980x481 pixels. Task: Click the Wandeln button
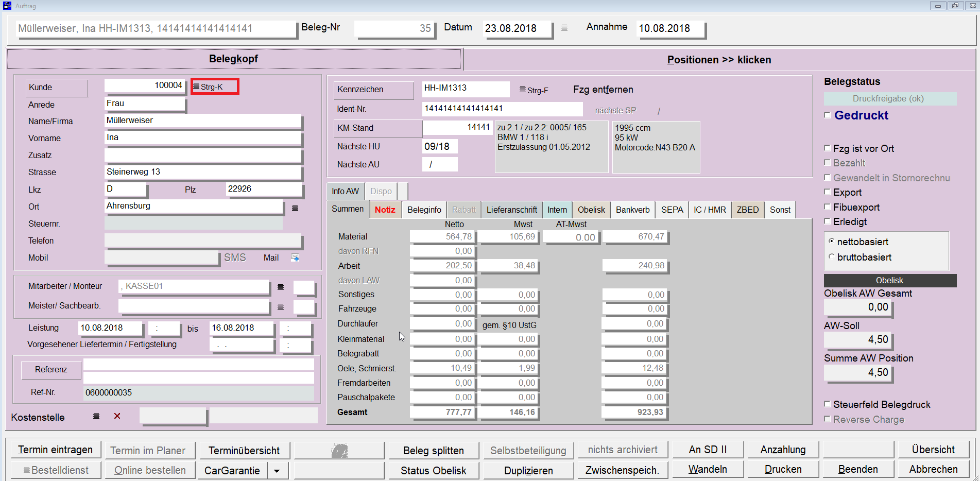pos(708,469)
